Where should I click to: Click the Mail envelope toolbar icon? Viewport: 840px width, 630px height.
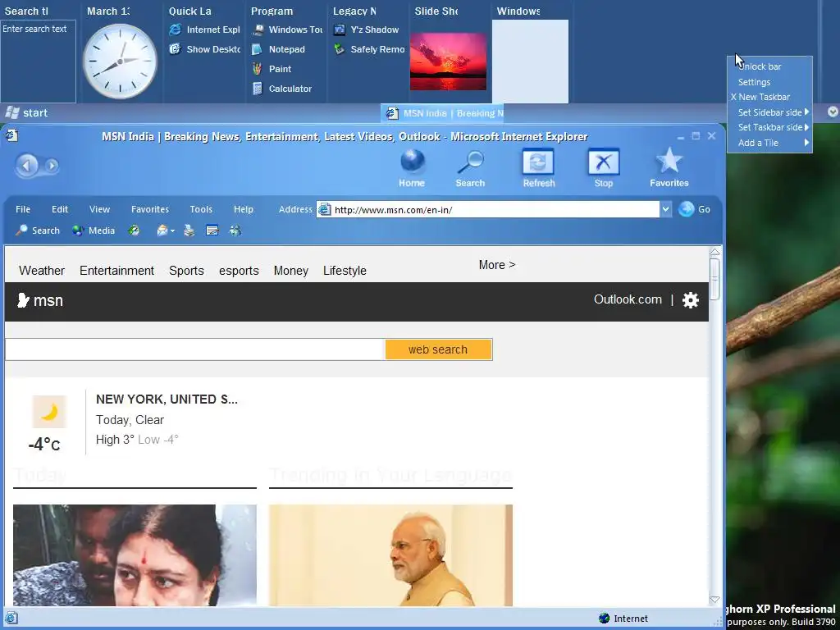tap(162, 231)
